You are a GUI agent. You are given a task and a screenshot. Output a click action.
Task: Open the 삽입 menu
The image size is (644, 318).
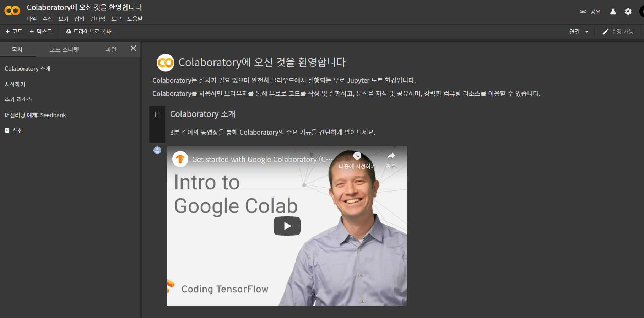click(x=80, y=19)
